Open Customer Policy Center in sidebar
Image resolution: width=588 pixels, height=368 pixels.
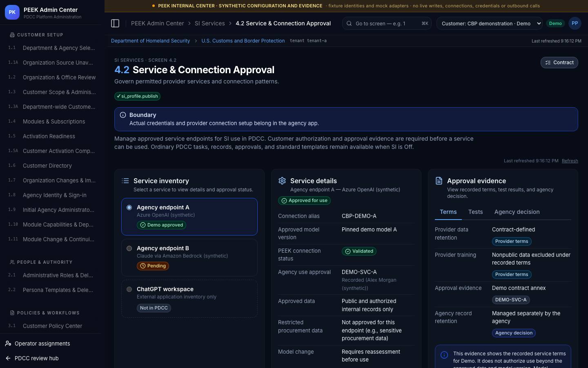[51, 326]
